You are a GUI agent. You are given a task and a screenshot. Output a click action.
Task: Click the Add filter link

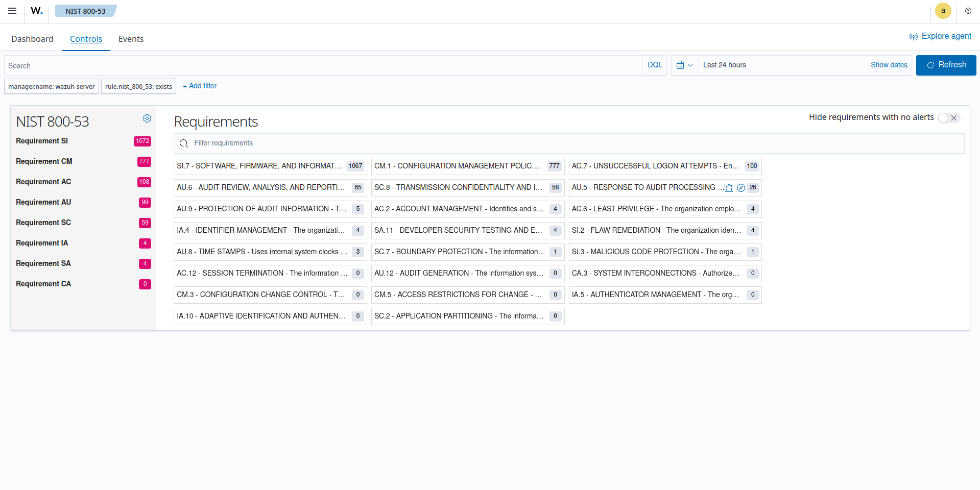200,86
